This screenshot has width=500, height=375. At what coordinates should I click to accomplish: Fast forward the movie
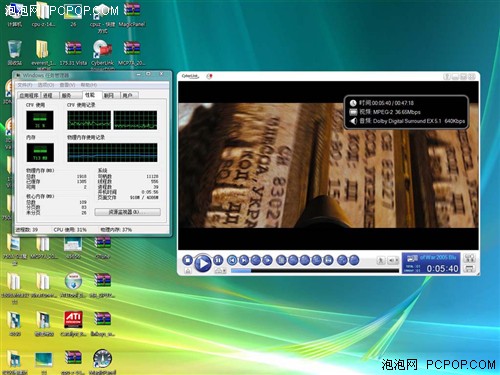[x=267, y=260]
